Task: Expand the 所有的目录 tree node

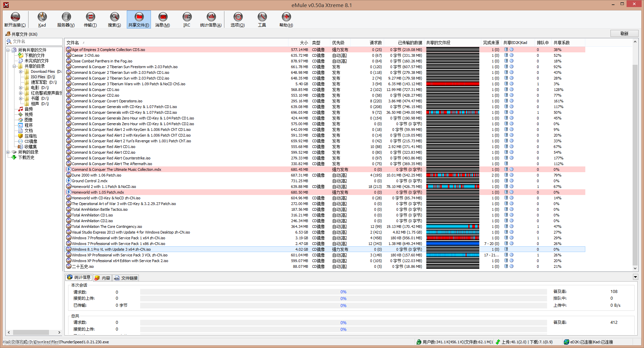Action: pos(8,152)
